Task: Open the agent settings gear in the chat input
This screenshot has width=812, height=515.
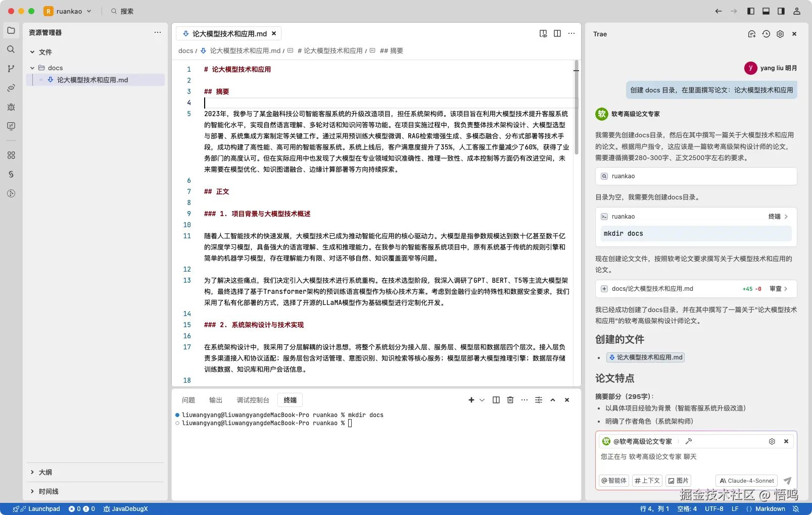Action: [772, 441]
